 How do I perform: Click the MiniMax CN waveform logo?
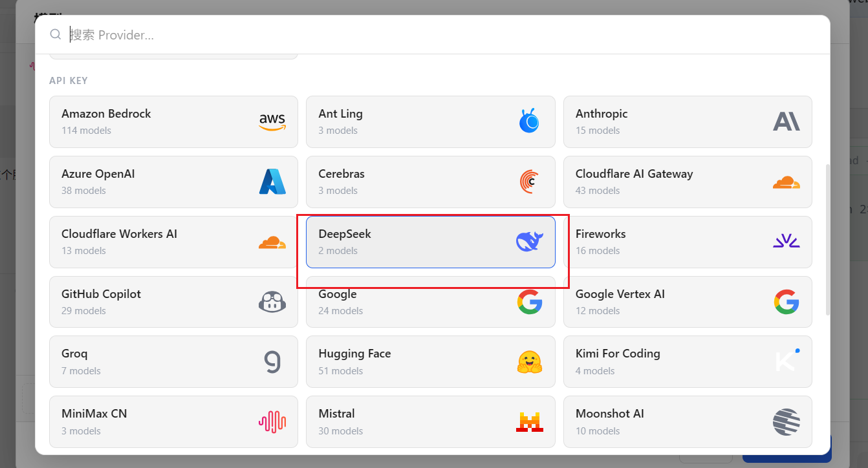point(272,422)
